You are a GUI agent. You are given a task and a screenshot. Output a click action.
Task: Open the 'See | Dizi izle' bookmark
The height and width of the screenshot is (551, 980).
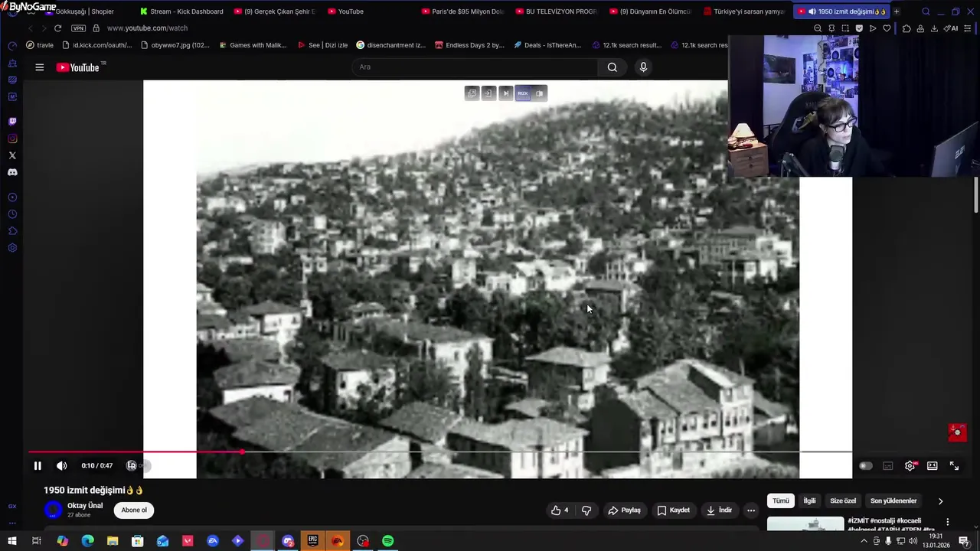[x=322, y=45]
